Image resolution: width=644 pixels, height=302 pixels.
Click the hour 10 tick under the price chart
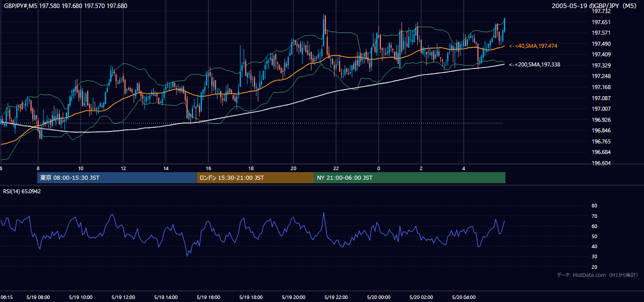(81, 168)
